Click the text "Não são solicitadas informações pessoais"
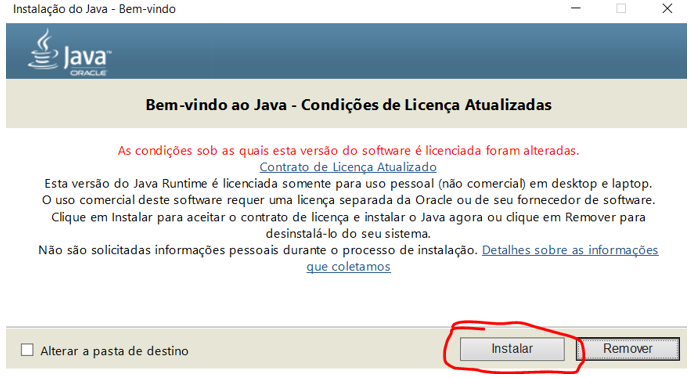Viewport: 691px width, 378px height. [x=258, y=250]
